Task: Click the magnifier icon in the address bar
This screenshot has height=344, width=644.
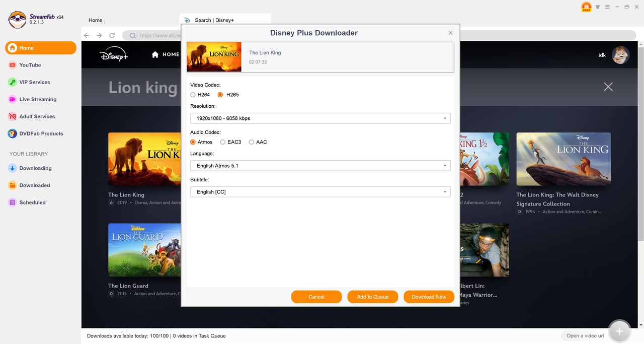Action: [133, 36]
